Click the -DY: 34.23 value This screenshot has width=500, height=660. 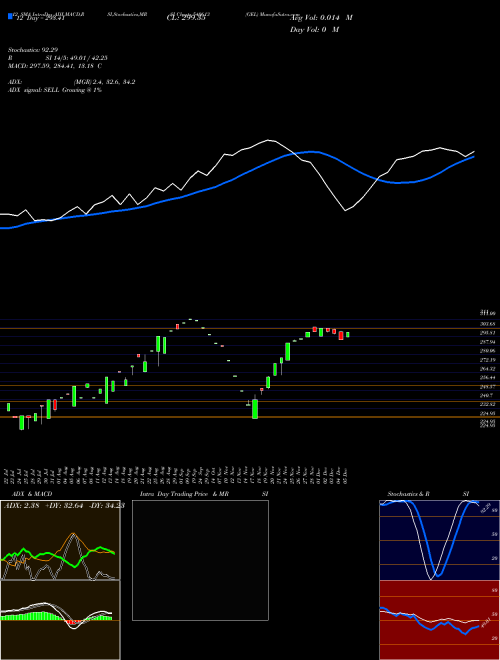107,506
